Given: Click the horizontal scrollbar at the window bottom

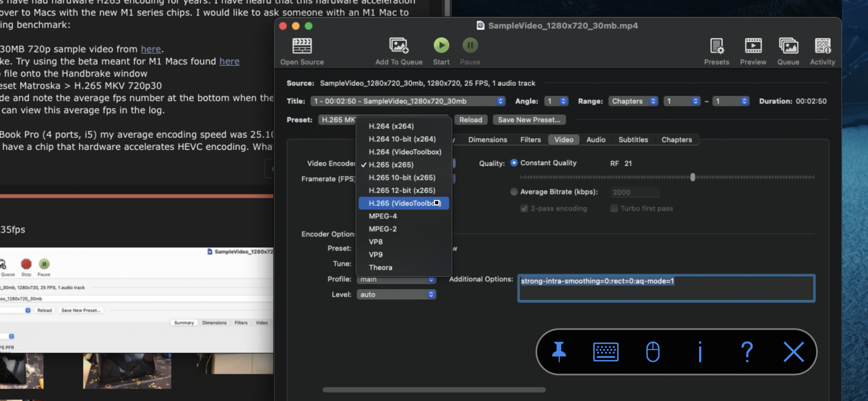Looking at the screenshot, I should click(x=434, y=390).
